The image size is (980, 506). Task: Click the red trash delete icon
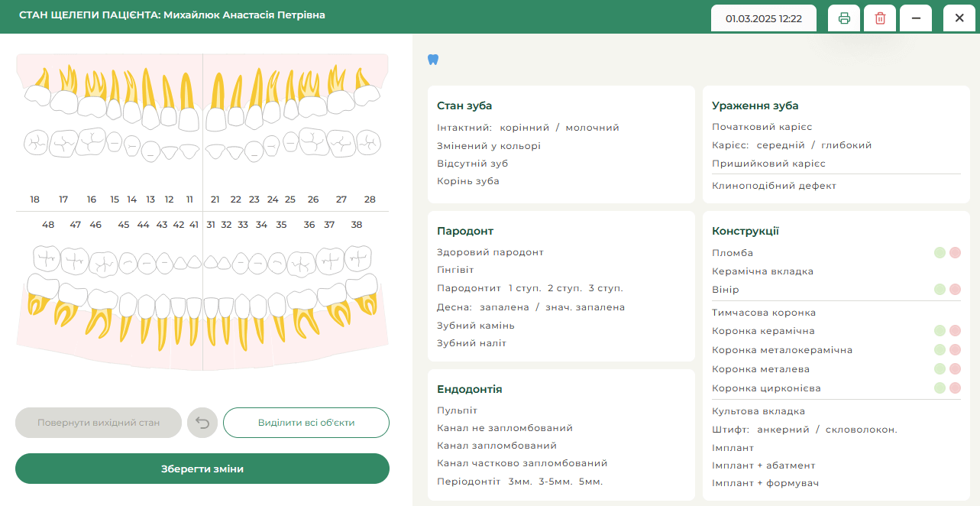pyautogui.click(x=879, y=18)
